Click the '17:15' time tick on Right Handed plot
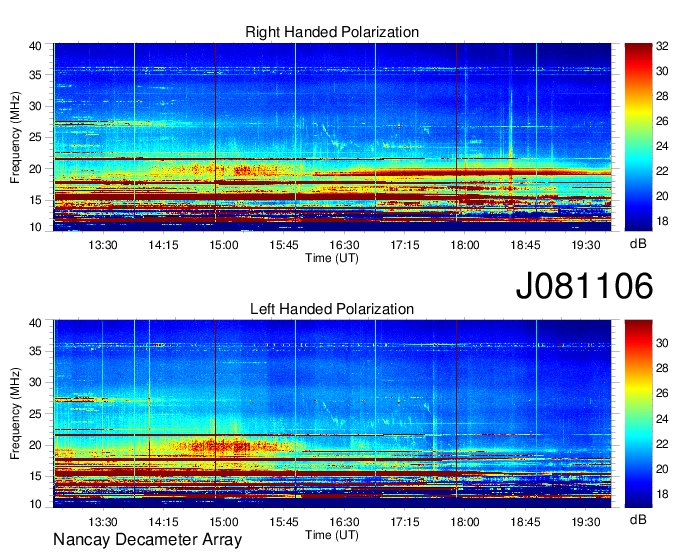The image size is (680, 552). click(x=405, y=245)
